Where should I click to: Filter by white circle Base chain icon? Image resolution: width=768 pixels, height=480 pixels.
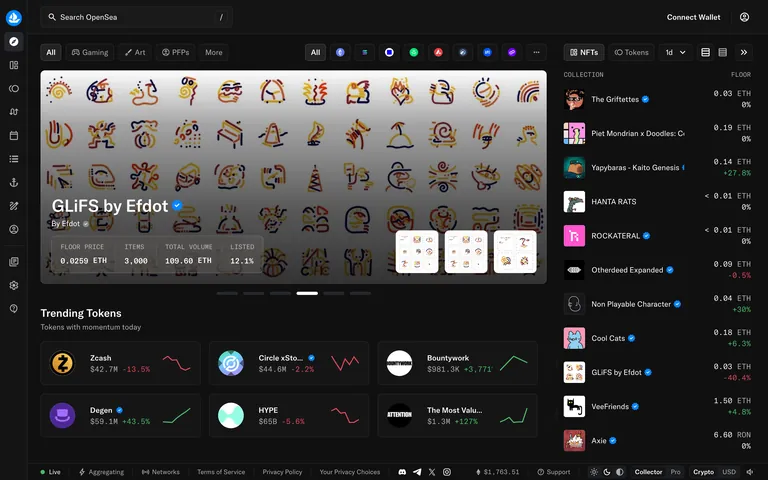[x=389, y=52]
